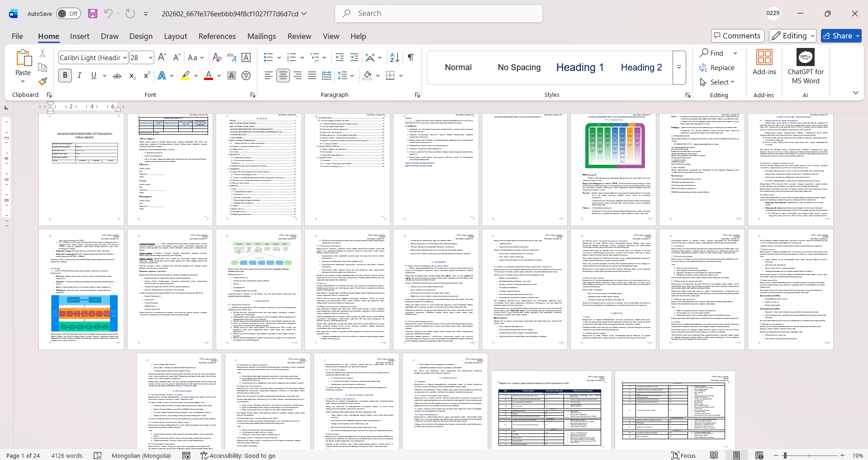Click the Format Painter brush icon
Image resolution: width=868 pixels, height=460 pixels.
(x=43, y=81)
